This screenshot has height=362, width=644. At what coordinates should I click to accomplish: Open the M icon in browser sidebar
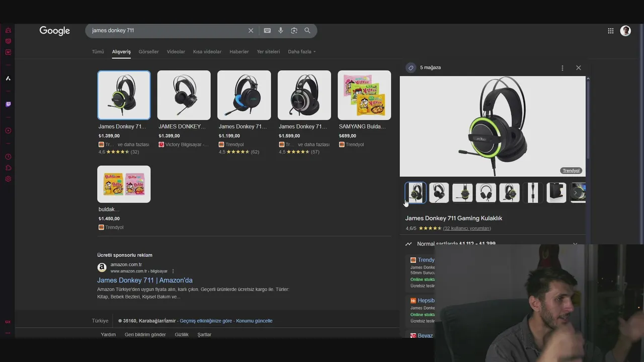8,52
